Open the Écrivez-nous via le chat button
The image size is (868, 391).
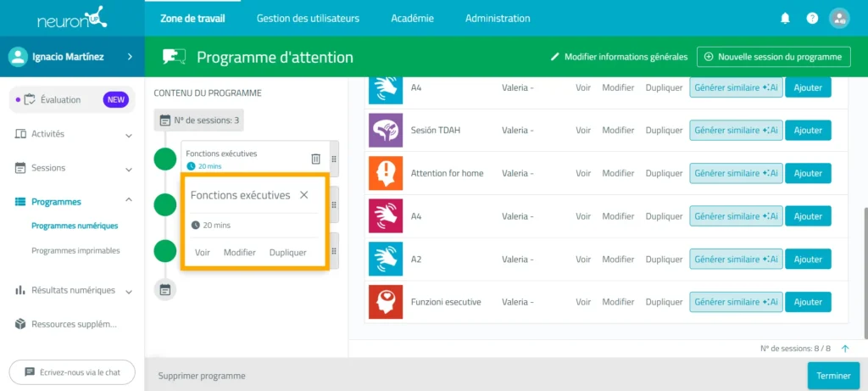pos(72,372)
